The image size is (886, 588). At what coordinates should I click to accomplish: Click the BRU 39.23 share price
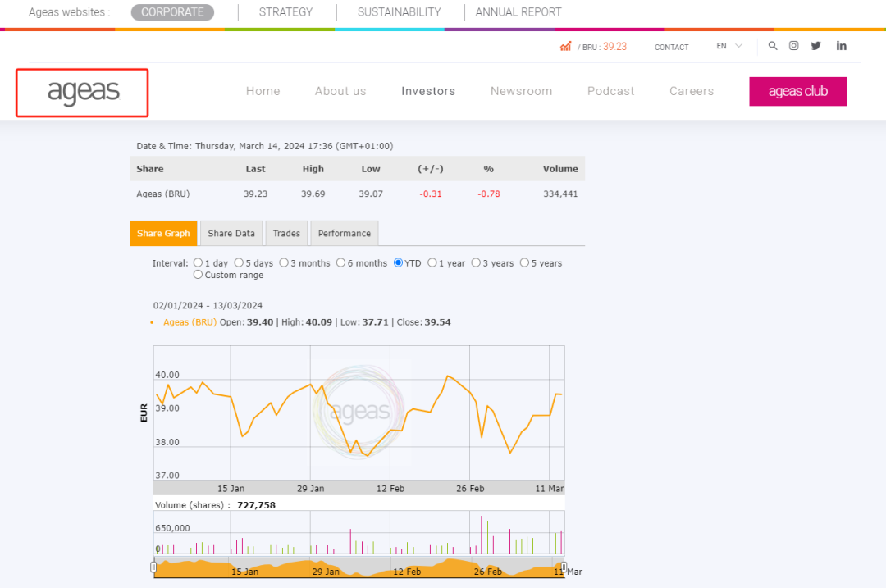602,46
